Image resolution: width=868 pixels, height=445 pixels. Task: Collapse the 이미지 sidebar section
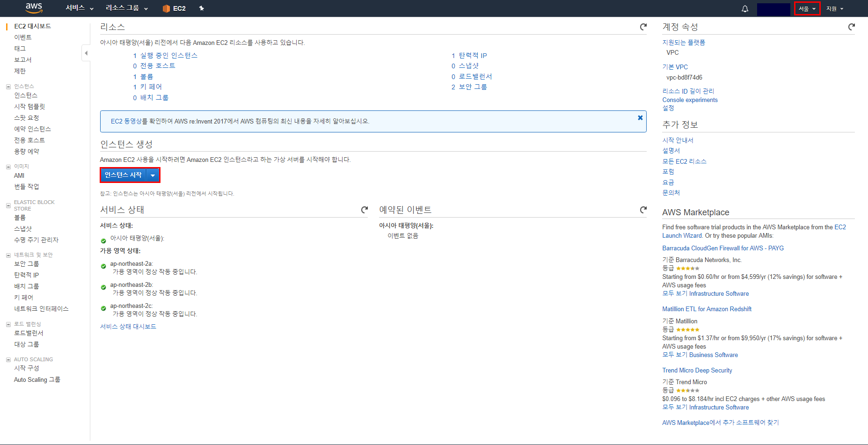tap(8, 167)
